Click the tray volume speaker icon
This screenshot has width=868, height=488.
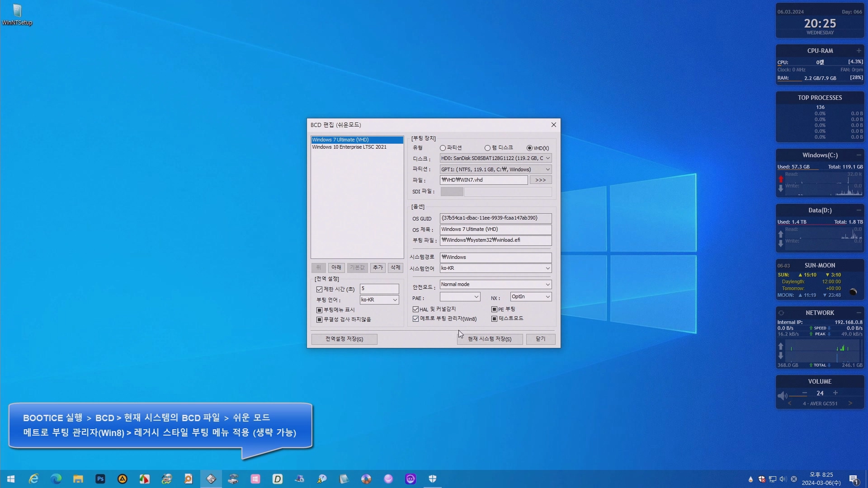tap(783, 479)
